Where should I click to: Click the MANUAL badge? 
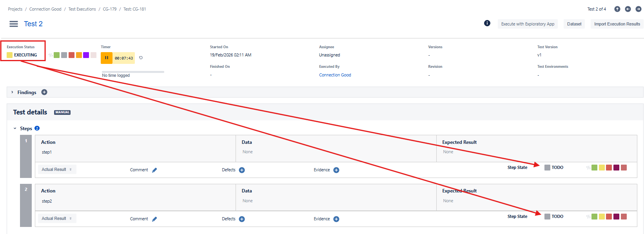tap(62, 112)
